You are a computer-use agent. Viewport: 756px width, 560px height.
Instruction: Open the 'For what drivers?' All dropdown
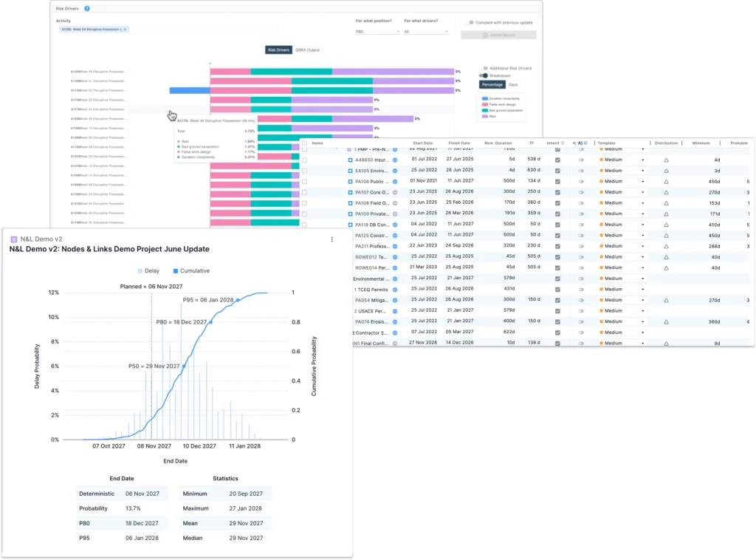[426, 32]
